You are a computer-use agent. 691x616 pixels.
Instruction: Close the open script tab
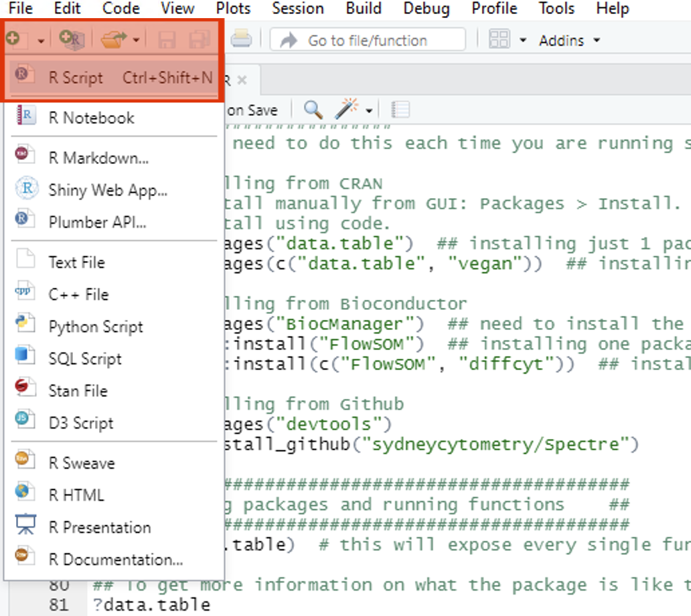coord(242,80)
